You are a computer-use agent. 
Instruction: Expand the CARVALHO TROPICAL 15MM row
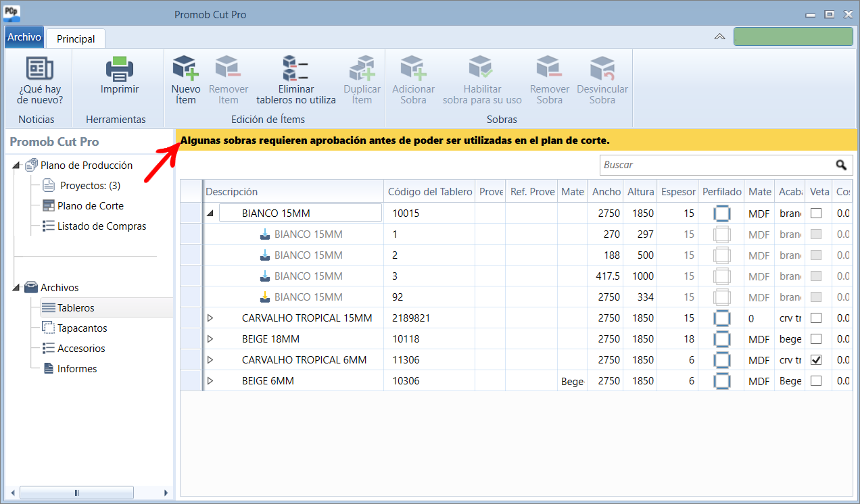tap(210, 318)
